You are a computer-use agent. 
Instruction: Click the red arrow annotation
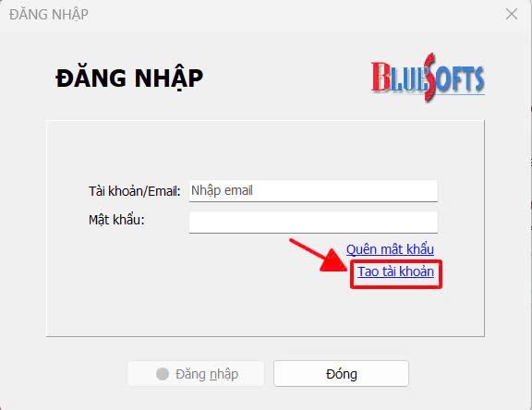click(x=318, y=256)
